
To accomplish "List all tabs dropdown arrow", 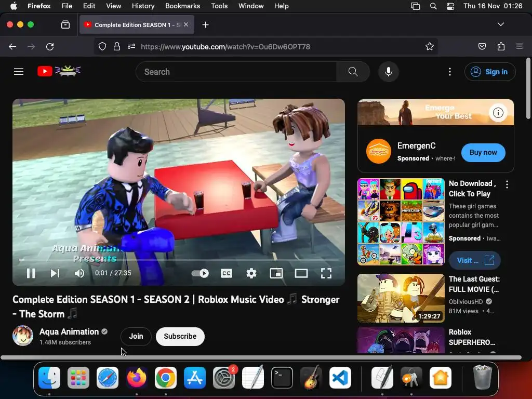I will [500, 24].
